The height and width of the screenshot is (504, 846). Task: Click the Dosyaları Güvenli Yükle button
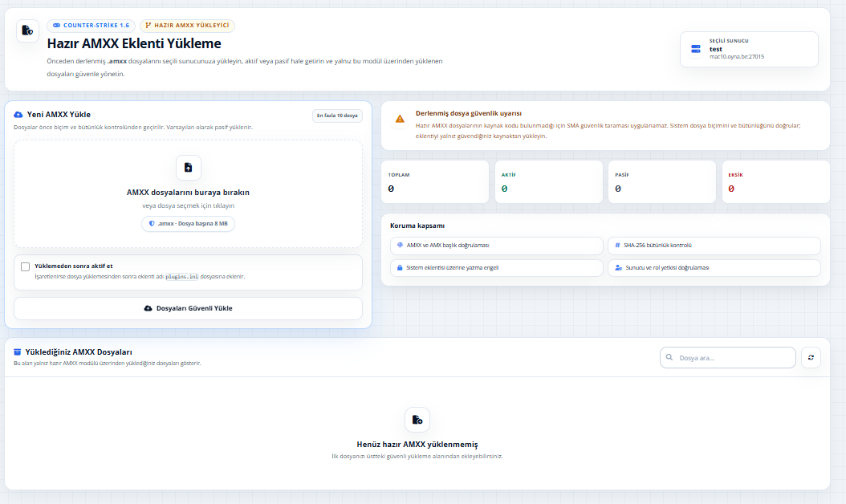[x=189, y=309]
